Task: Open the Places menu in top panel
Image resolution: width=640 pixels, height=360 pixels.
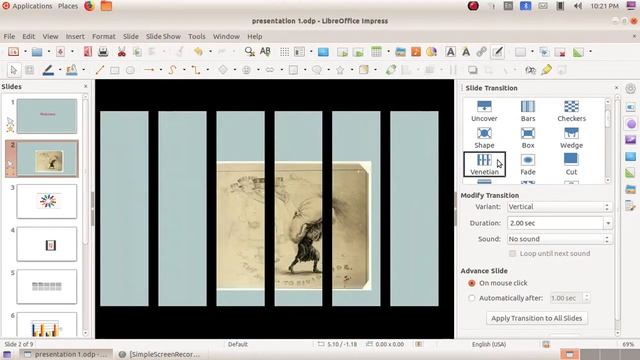Action: [68, 6]
